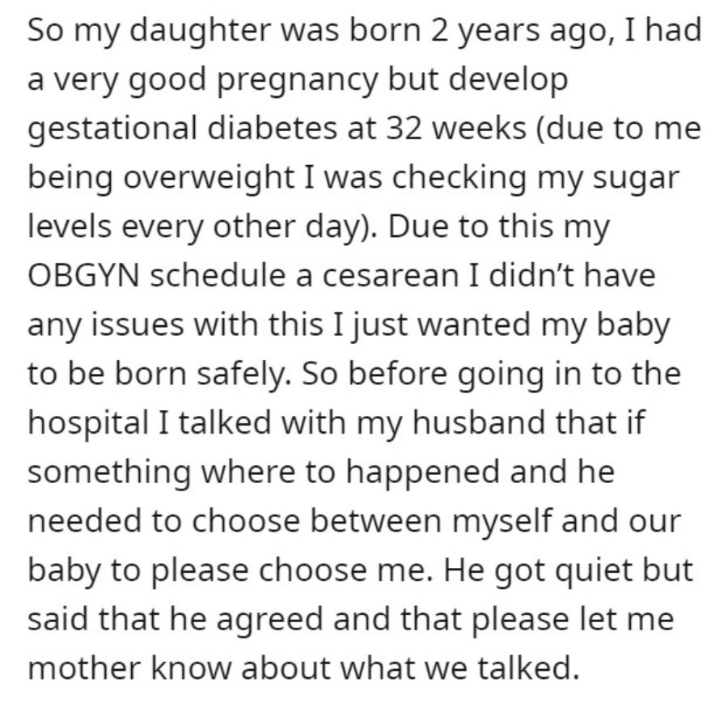Click the word "cesarean"

390,275
